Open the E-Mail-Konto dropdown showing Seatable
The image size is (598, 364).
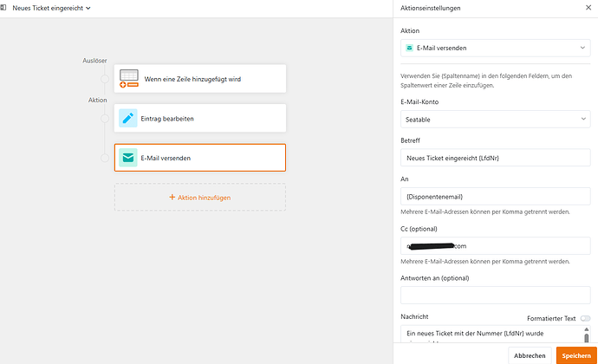496,119
